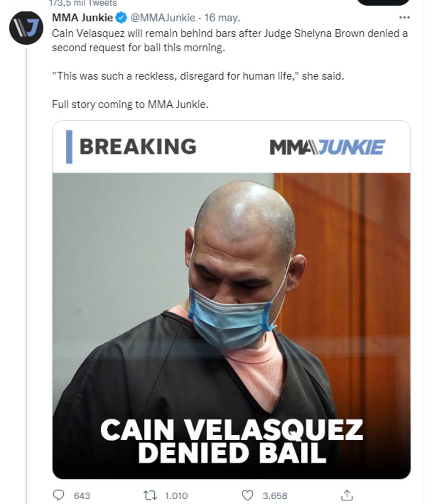Viewport: 444px width, 504px height.
Task: Click the reply speech bubble icon
Action: click(58, 495)
